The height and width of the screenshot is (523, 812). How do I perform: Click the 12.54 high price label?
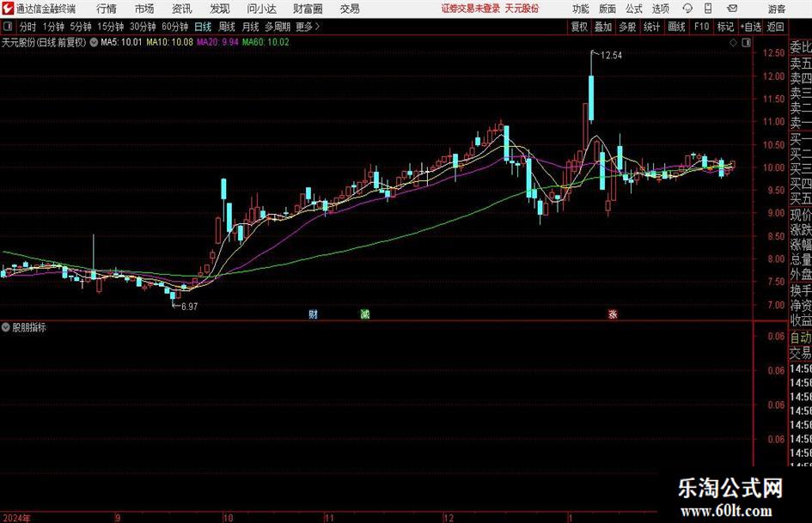click(611, 56)
